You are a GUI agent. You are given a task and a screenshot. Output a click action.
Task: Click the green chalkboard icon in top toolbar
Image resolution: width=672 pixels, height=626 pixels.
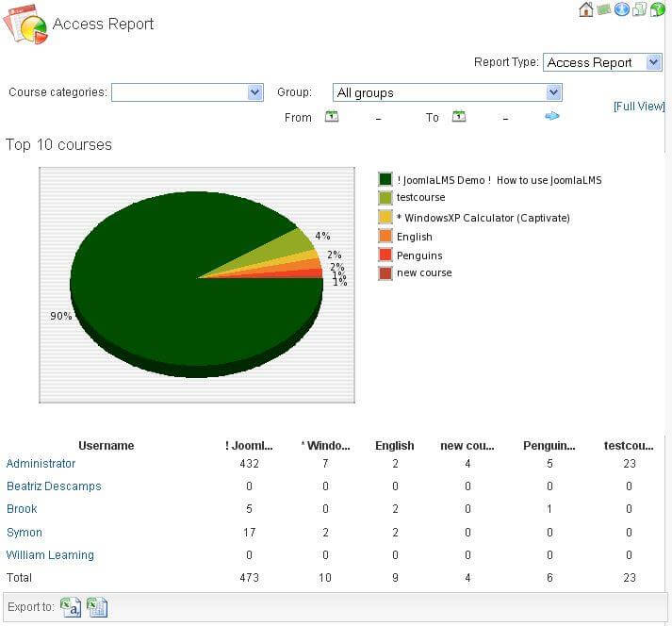(x=604, y=9)
